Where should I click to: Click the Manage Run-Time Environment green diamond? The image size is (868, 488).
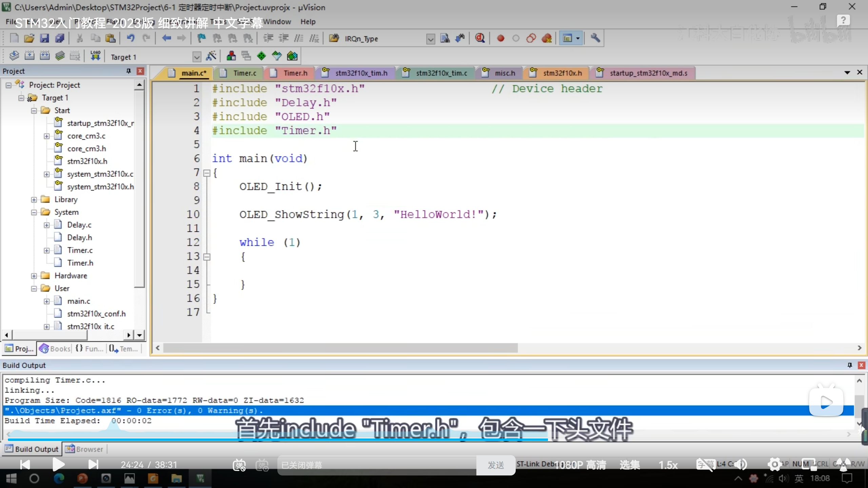pos(261,56)
